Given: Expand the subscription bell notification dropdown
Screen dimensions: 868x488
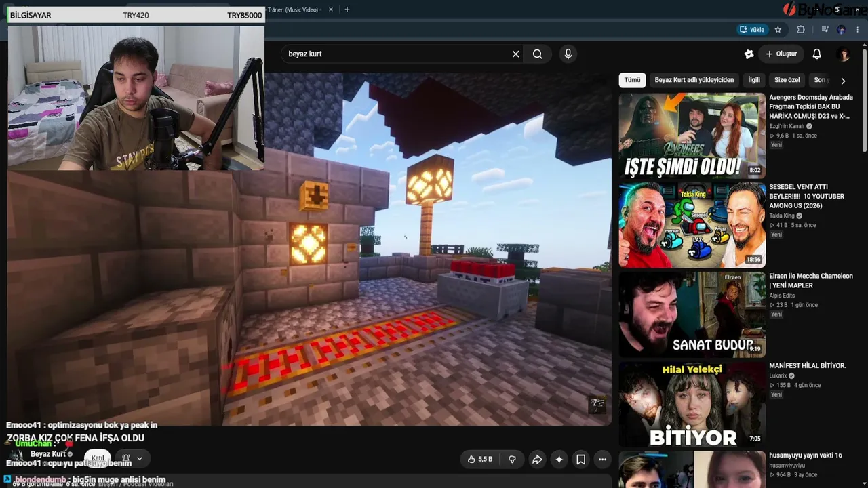Looking at the screenshot, I should point(139,458).
